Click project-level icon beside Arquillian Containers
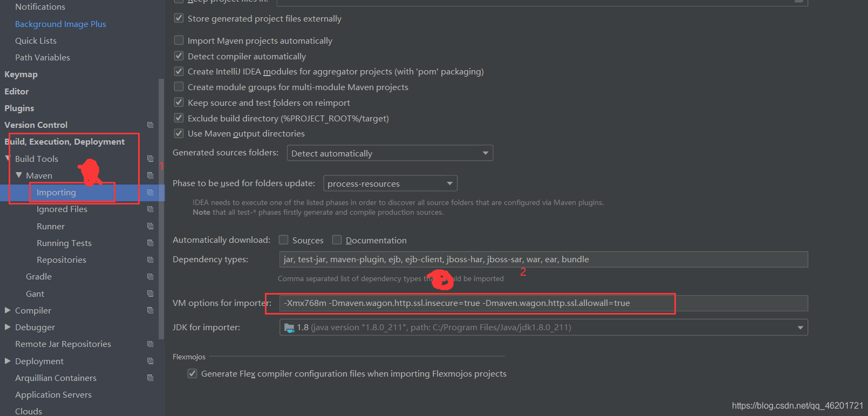The image size is (868, 416). pyautogui.click(x=150, y=378)
